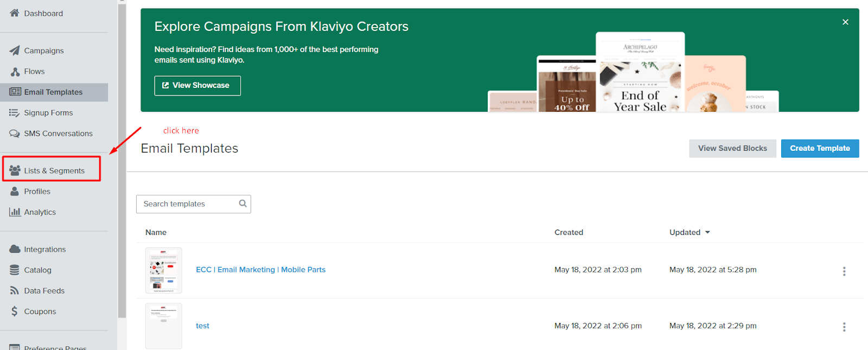The width and height of the screenshot is (868, 350).
Task: Go to Campaigns section
Action: [44, 50]
